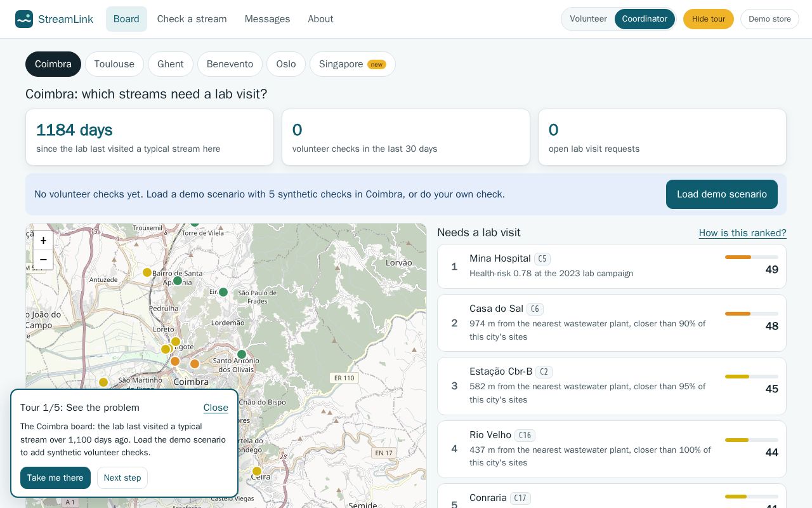This screenshot has width=812, height=508.
Task: Switch to Toulouse city tab
Action: click(114, 64)
